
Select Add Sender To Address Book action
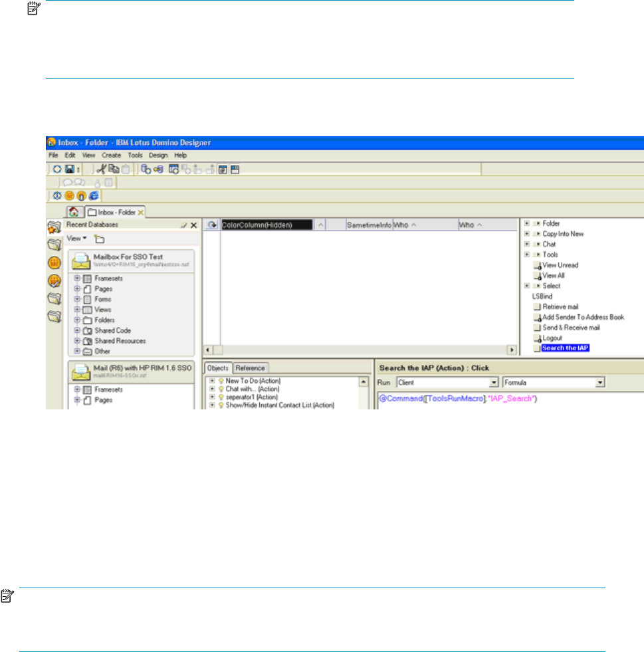tap(583, 317)
